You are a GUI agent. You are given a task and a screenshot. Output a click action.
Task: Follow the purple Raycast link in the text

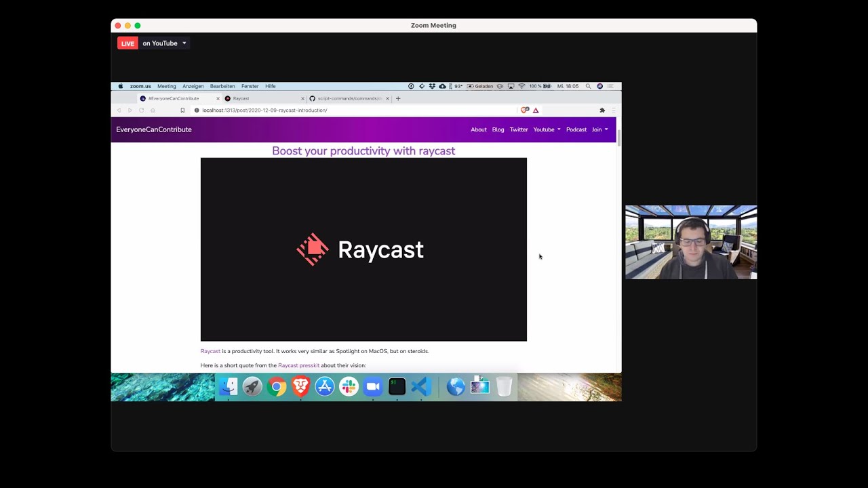210,351
